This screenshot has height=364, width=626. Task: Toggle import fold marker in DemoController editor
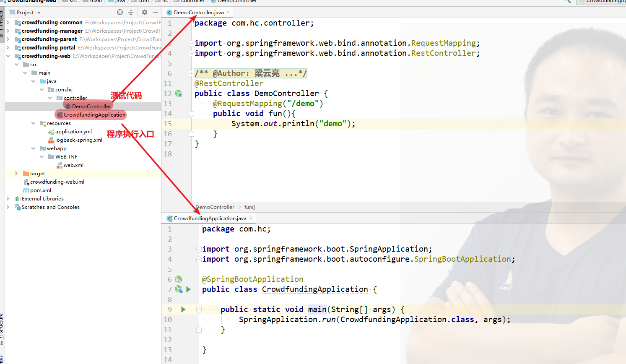[191, 43]
